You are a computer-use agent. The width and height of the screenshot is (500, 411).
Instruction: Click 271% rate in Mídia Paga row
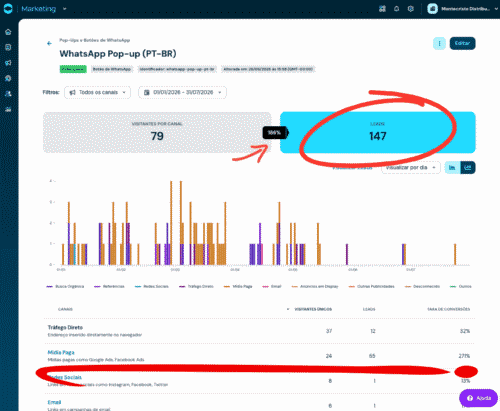[x=464, y=356]
